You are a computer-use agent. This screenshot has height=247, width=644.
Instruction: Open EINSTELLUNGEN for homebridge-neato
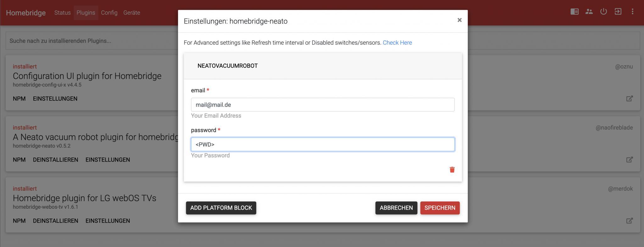coord(108,159)
